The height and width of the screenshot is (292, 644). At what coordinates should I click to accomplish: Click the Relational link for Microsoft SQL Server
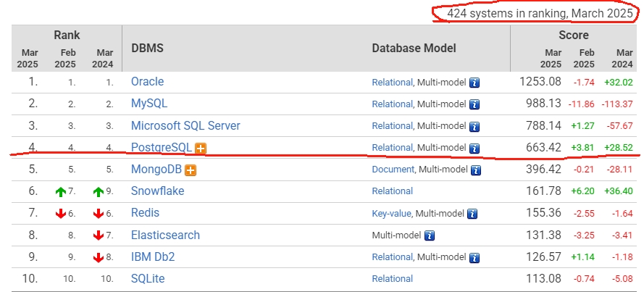click(392, 125)
